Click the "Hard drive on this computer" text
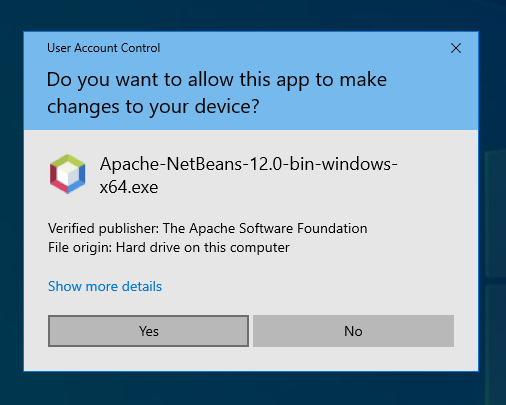 coord(203,248)
